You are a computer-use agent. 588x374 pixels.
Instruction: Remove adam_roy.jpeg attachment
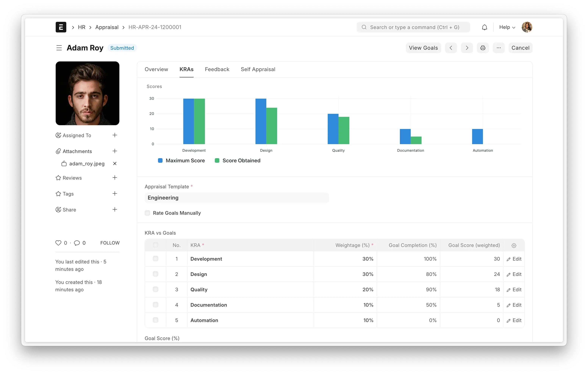pyautogui.click(x=115, y=163)
